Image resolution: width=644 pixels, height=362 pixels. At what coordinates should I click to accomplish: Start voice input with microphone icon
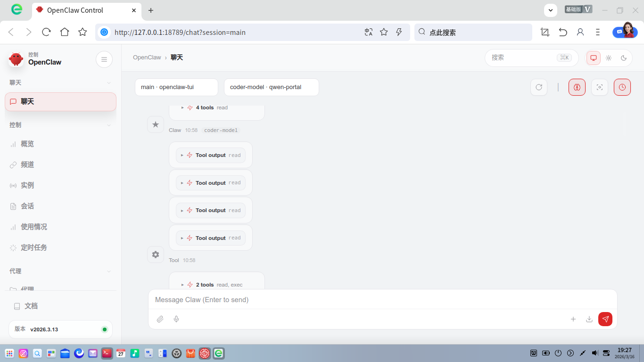[176, 319]
